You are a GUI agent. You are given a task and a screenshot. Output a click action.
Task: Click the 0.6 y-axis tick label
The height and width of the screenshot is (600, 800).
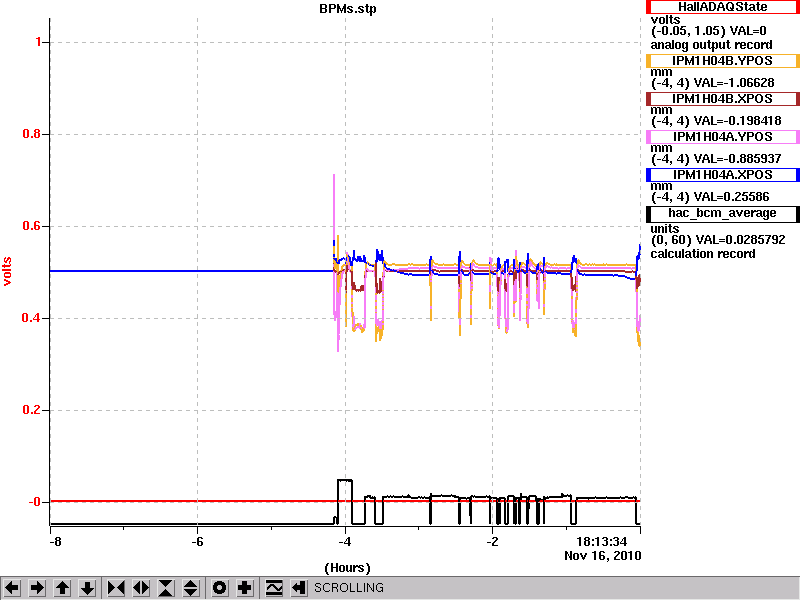click(32, 226)
